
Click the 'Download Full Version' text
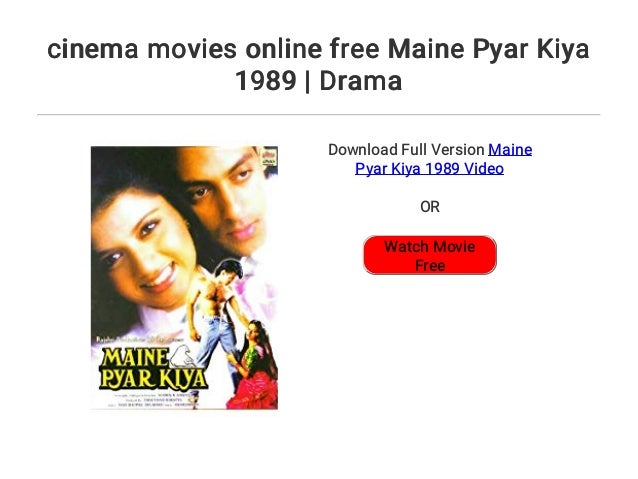click(406, 150)
